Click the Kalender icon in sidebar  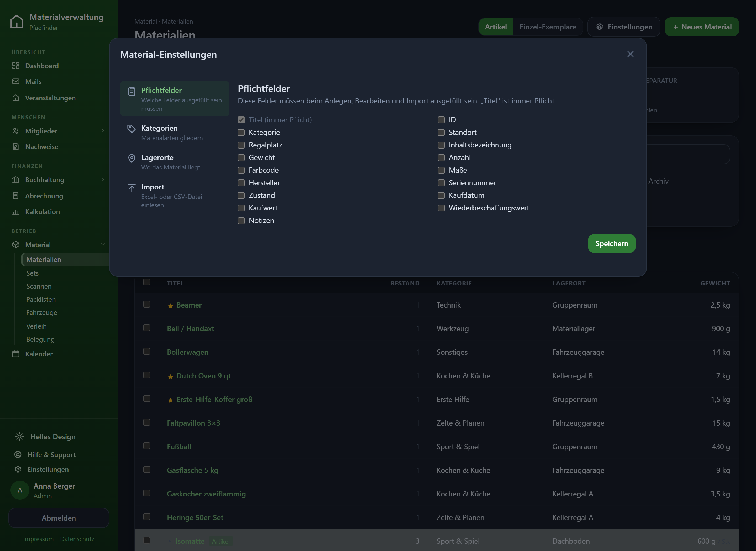pos(16,354)
